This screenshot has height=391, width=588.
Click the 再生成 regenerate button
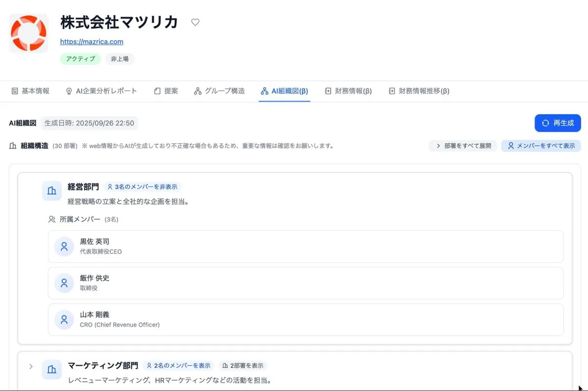click(558, 123)
